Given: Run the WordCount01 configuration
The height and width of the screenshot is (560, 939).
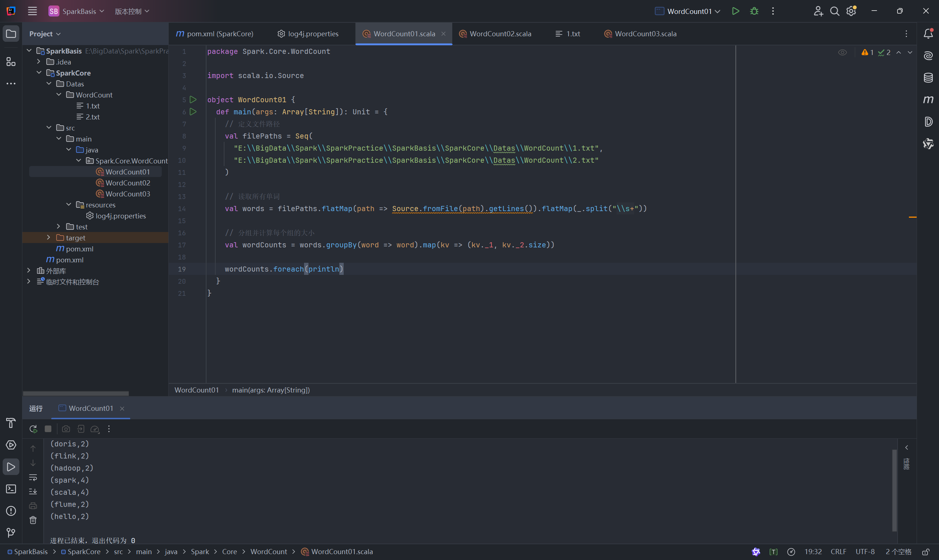Looking at the screenshot, I should click(x=735, y=11).
